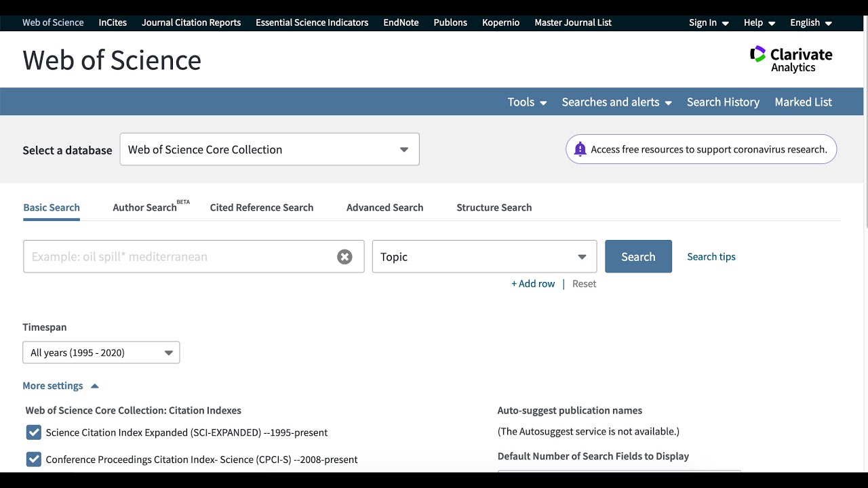Viewport: 868px width, 488px height.
Task: Click the Clarivate Analytics logo
Action: (x=791, y=60)
